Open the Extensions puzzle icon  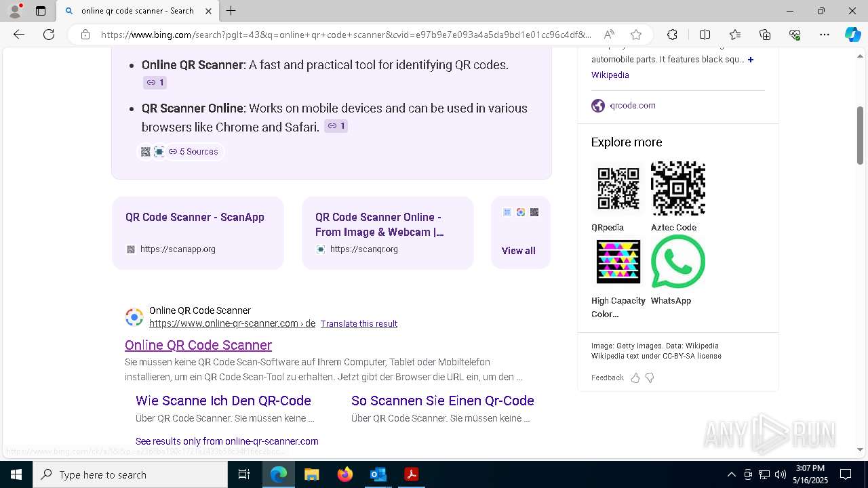(672, 35)
